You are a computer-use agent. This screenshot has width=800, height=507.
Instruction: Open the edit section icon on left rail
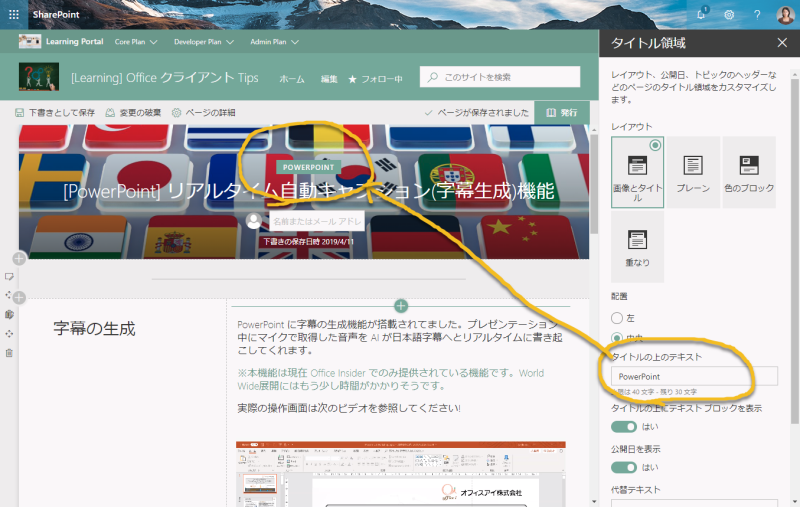pos(9,276)
